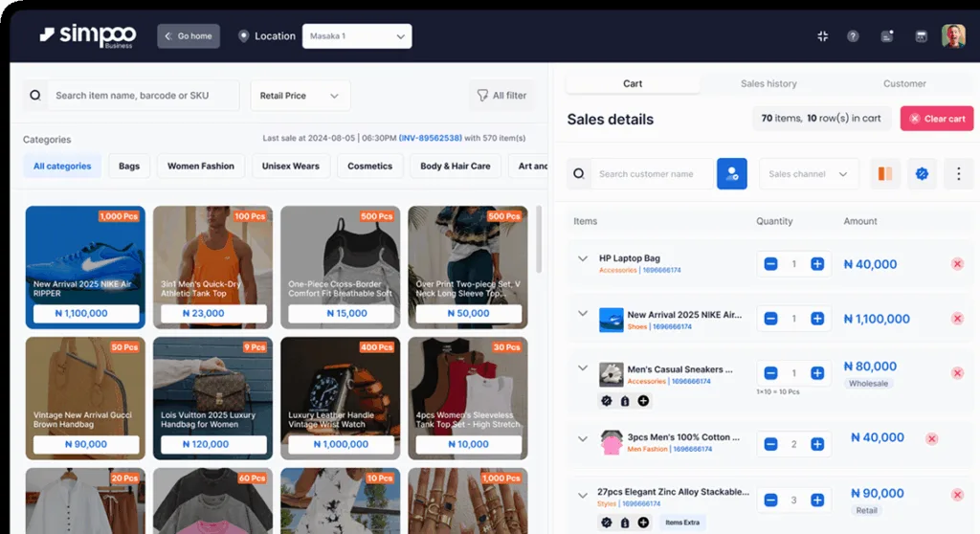980x534 pixels.
Task: Decrease 3pcs Men's Cotton quantity
Action: (x=770, y=444)
